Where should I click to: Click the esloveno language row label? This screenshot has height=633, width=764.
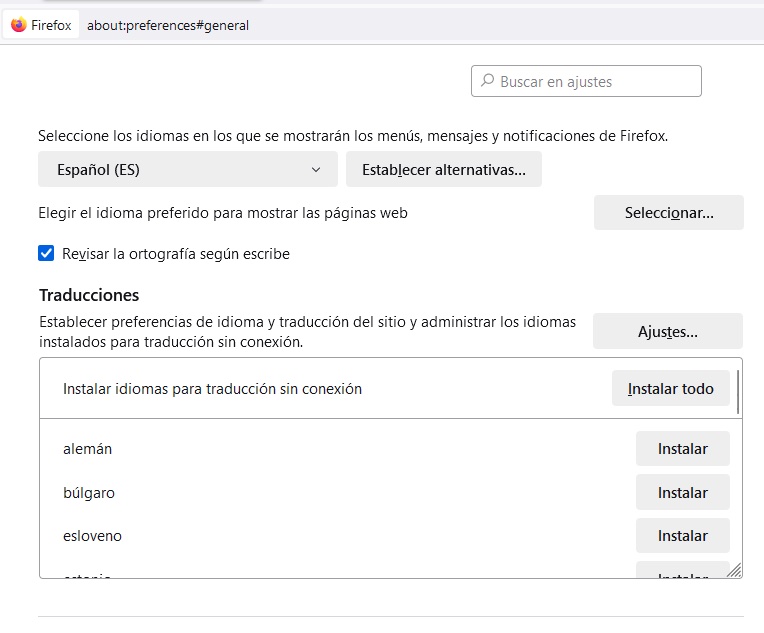tap(92, 536)
